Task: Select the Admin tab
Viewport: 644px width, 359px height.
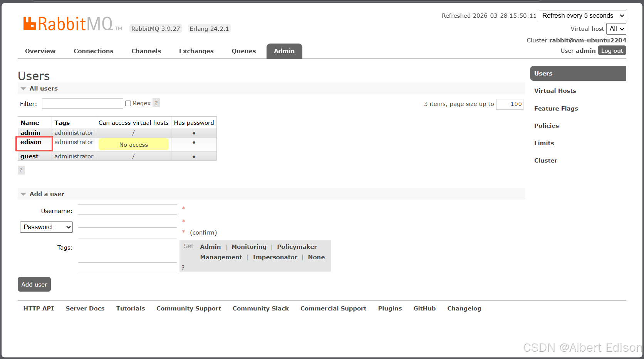Action: 284,51
